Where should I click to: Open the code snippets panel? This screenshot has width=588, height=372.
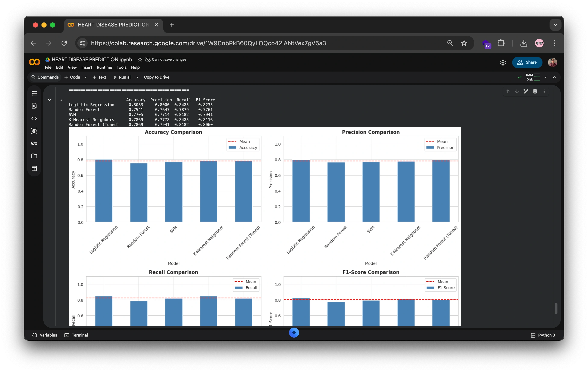pyautogui.click(x=34, y=118)
